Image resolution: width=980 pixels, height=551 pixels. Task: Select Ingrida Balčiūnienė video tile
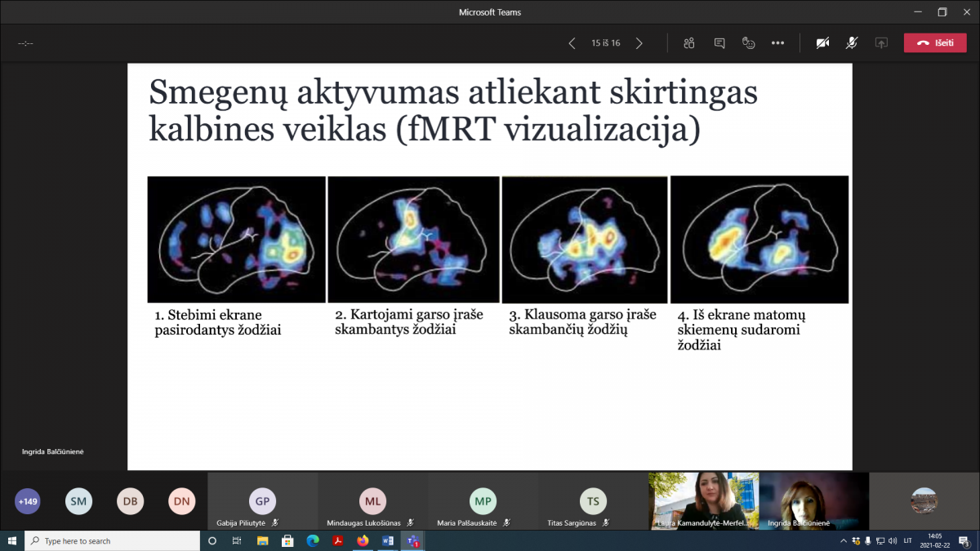click(x=813, y=501)
